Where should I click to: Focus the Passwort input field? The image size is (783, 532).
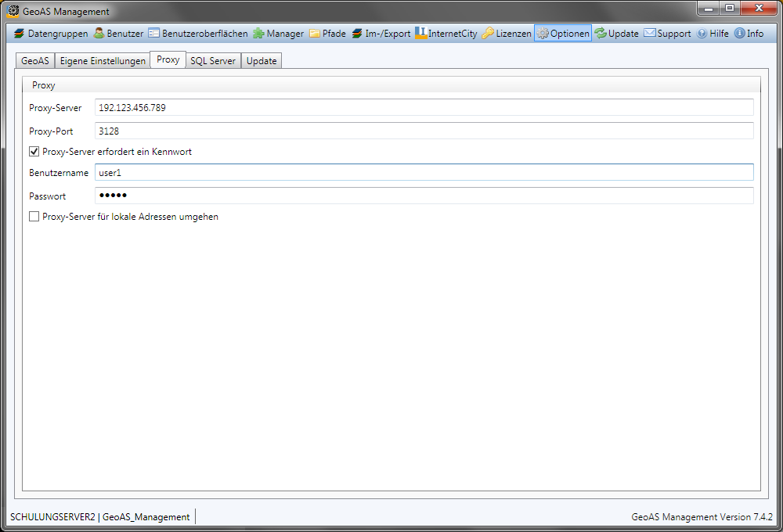point(424,196)
